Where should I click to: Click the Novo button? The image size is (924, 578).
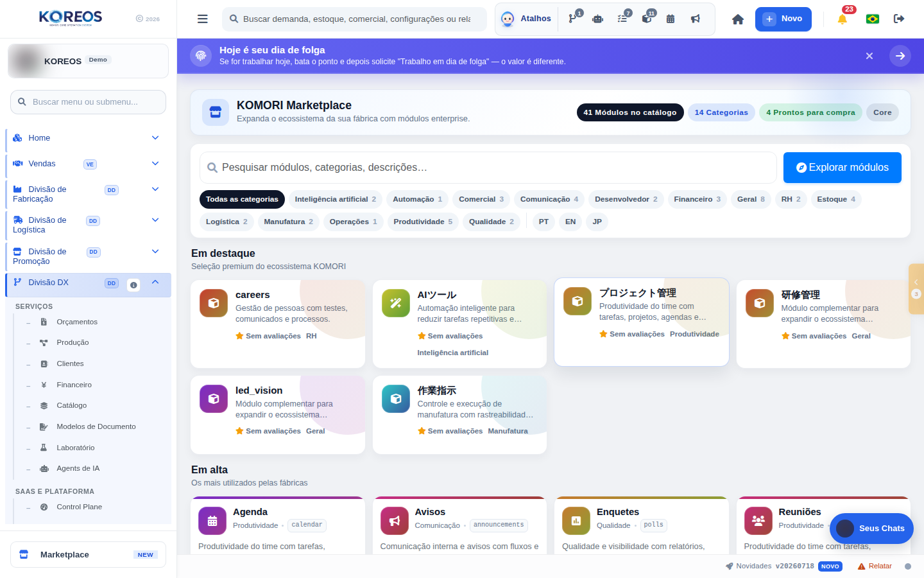[x=783, y=19]
